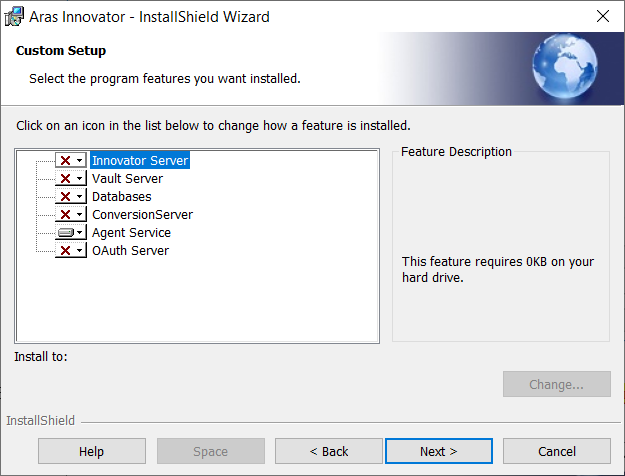
Task: Select the ConversionServer feature label
Action: [142, 214]
